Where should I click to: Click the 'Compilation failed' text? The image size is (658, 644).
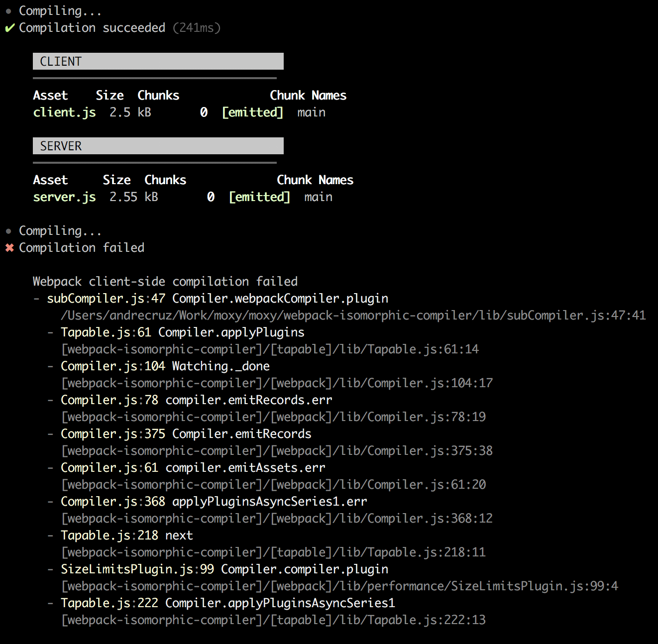[x=82, y=248]
